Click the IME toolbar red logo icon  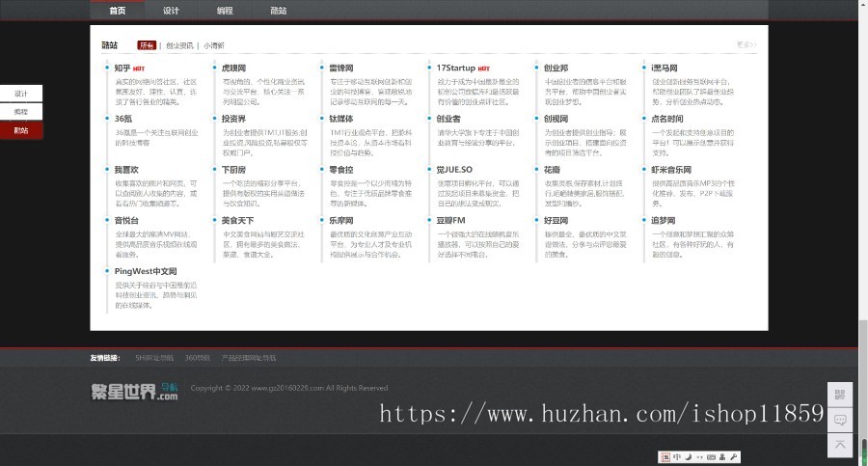(665, 457)
